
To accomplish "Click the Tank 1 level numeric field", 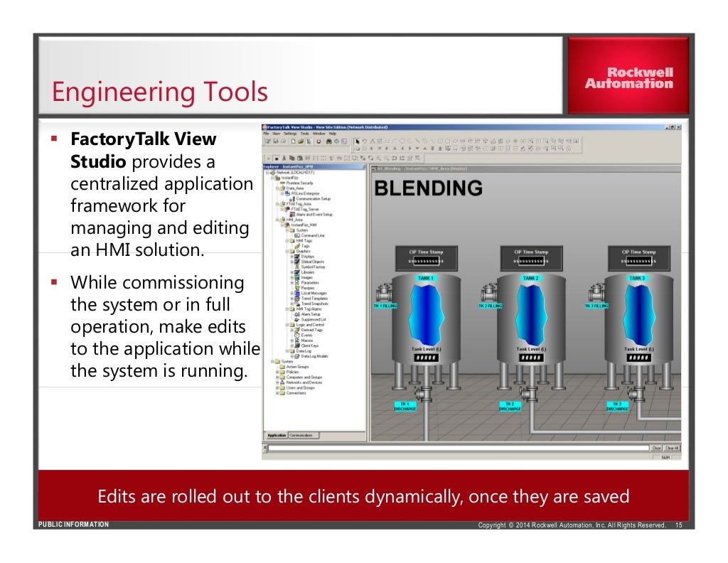I will [426, 358].
